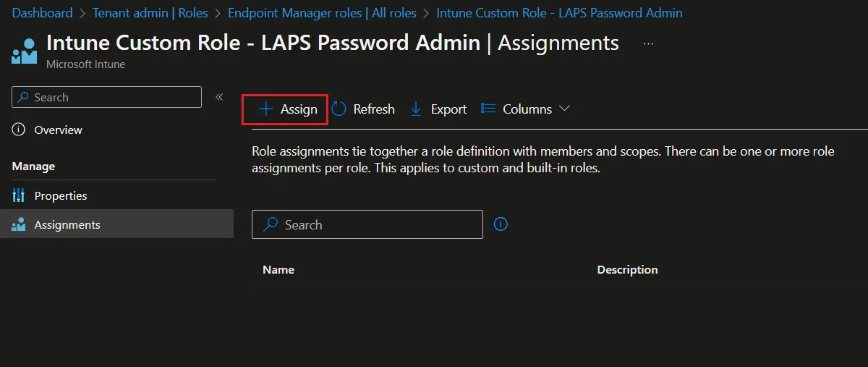Open the Overview menu item

(58, 130)
